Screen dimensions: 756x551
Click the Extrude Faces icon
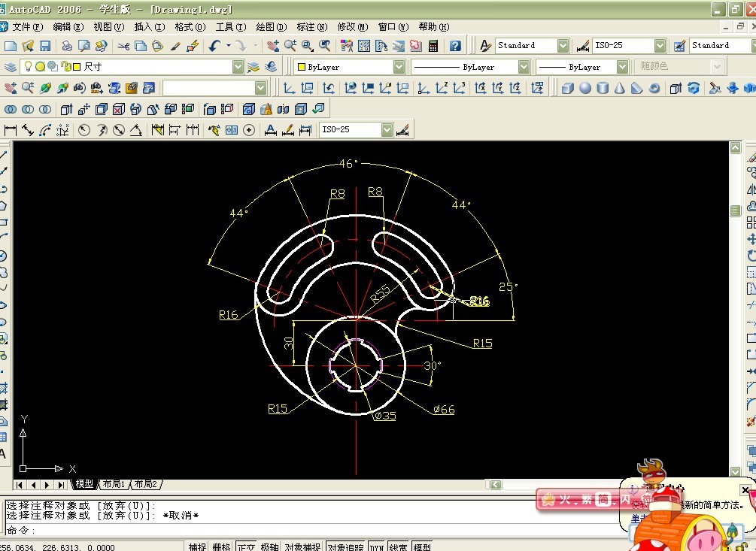click(x=66, y=109)
